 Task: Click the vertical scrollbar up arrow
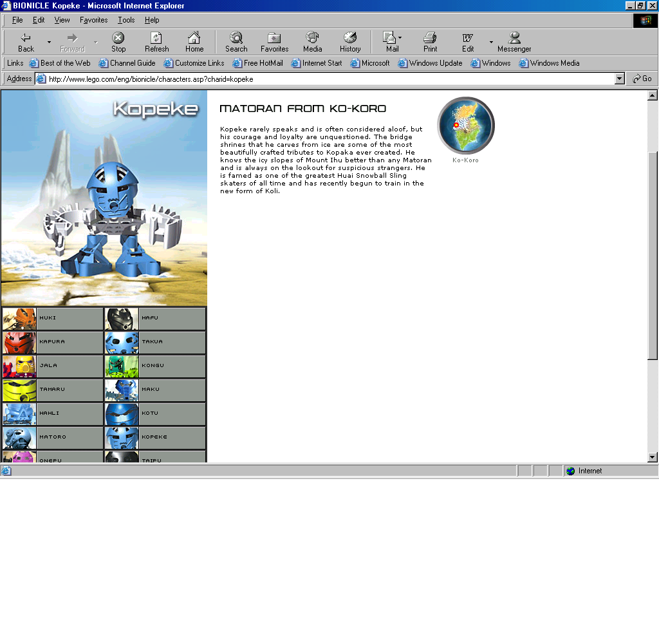click(x=653, y=95)
